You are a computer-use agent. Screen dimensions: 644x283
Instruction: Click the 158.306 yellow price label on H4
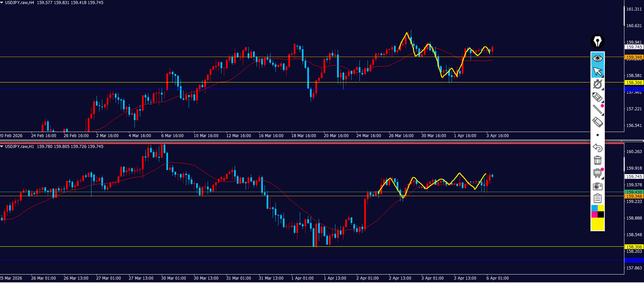633,82
